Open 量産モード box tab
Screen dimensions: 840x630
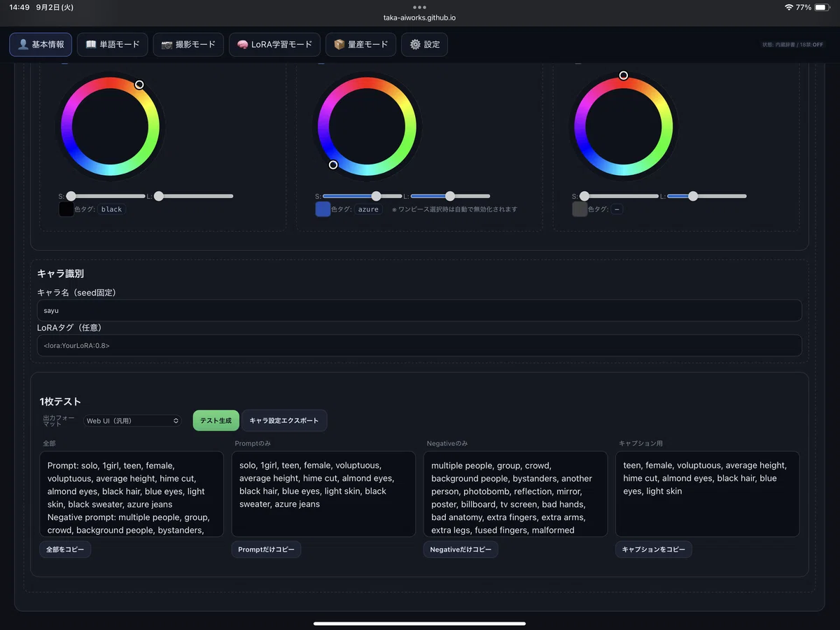(x=360, y=44)
